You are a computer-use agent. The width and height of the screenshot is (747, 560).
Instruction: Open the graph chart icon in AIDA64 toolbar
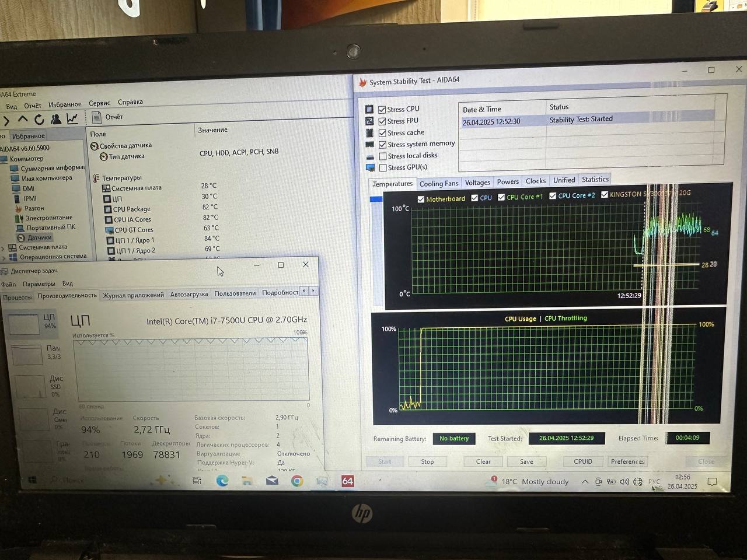tap(72, 119)
